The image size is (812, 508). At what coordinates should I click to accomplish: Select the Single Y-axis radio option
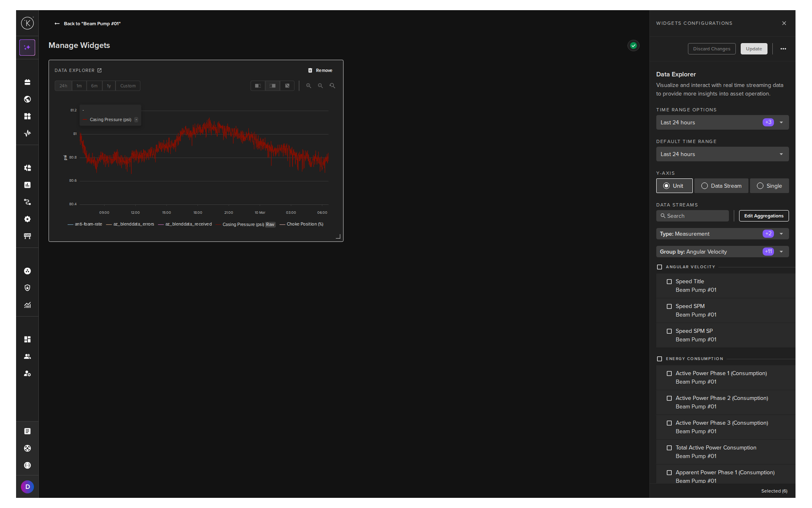[x=769, y=186]
